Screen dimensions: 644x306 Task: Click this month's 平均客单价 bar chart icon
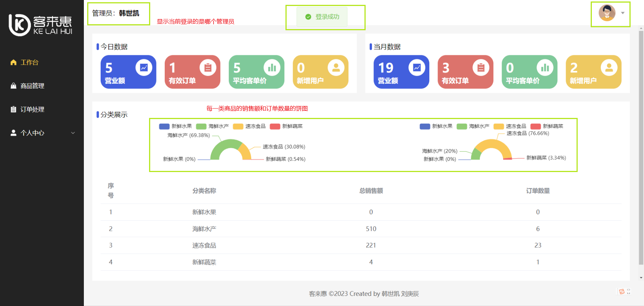[x=545, y=68]
